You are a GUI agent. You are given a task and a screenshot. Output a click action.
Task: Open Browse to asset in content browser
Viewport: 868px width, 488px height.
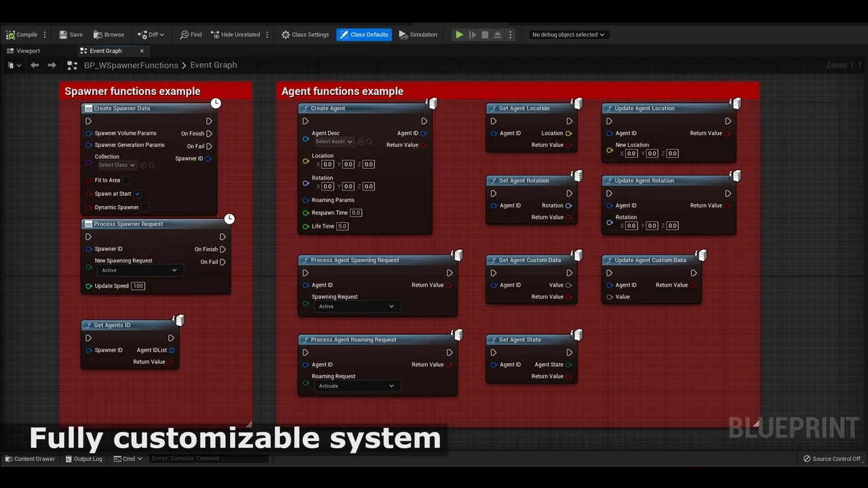98,35
